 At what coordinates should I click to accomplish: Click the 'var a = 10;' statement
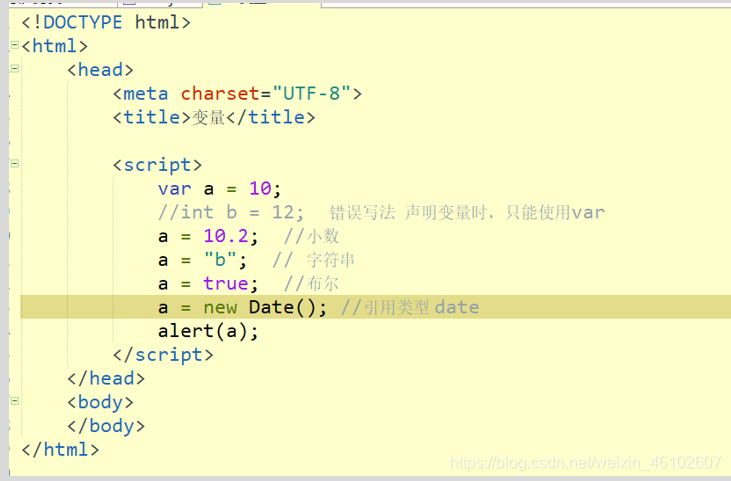click(220, 189)
